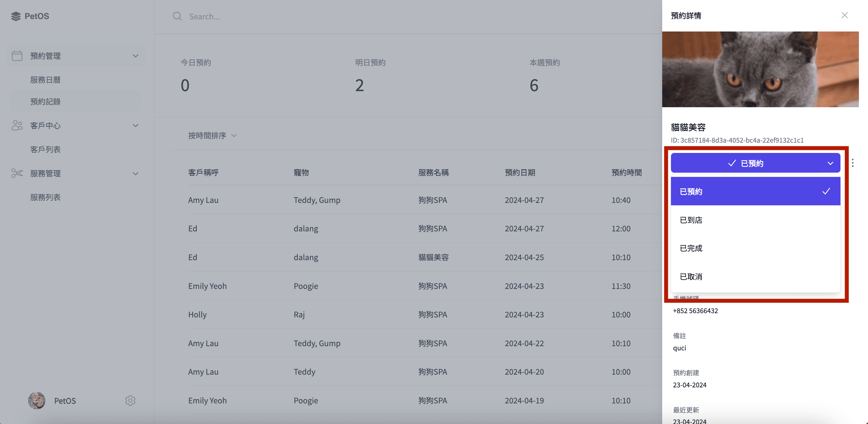The height and width of the screenshot is (424, 868).
Task: Collapse the 預約管理 sidebar section chevron
Action: click(x=136, y=56)
